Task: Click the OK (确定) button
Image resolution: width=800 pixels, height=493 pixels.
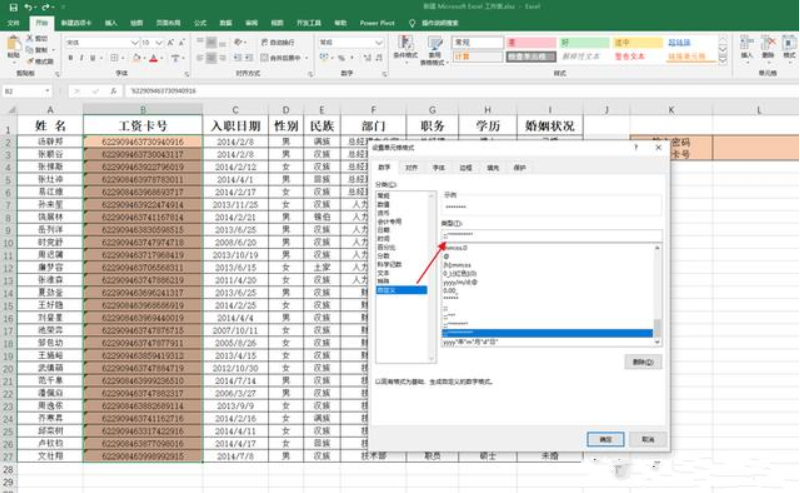Action: click(x=605, y=439)
